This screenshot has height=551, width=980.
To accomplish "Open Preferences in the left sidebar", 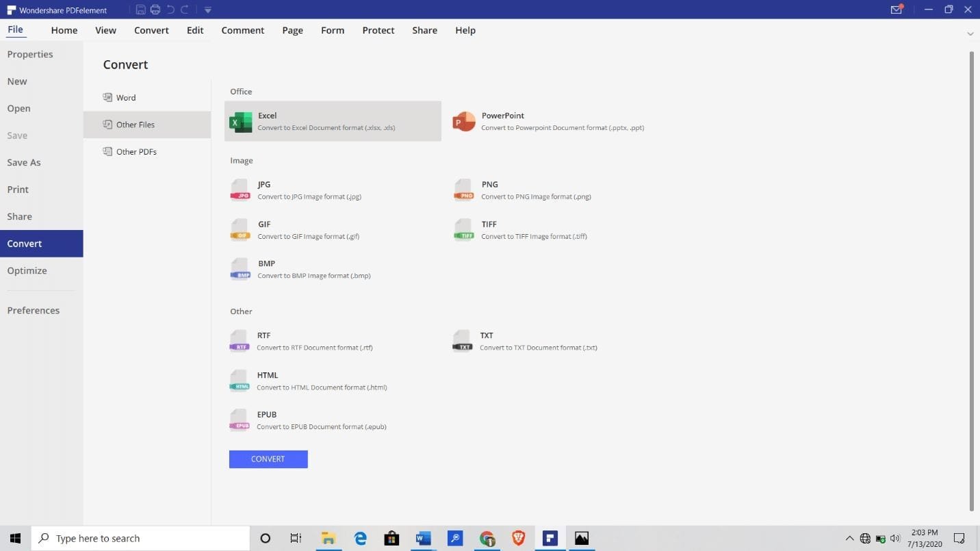I will pyautogui.click(x=34, y=310).
